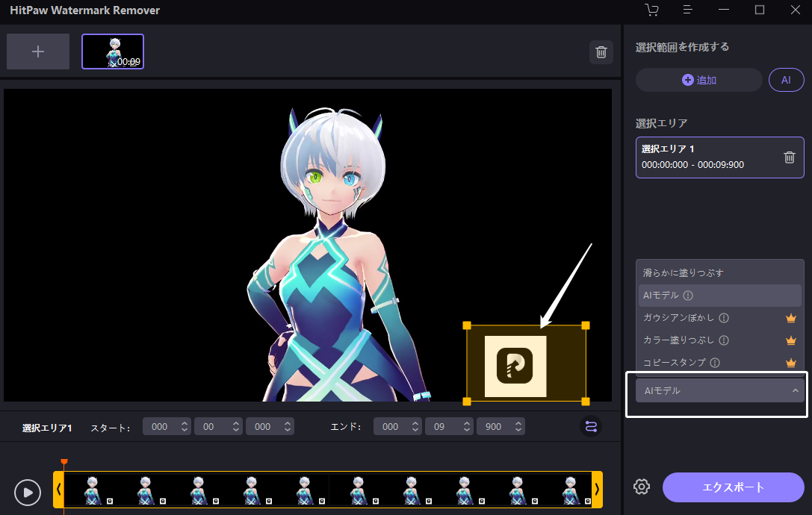Open the shopping cart icon
This screenshot has height=515, width=812.
(651, 10)
